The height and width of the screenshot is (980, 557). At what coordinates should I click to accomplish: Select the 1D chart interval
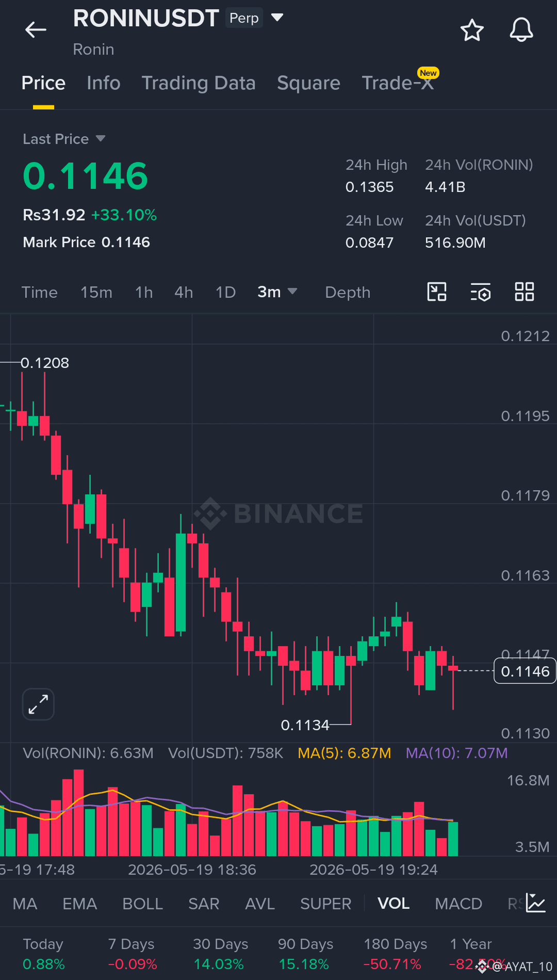point(225,293)
